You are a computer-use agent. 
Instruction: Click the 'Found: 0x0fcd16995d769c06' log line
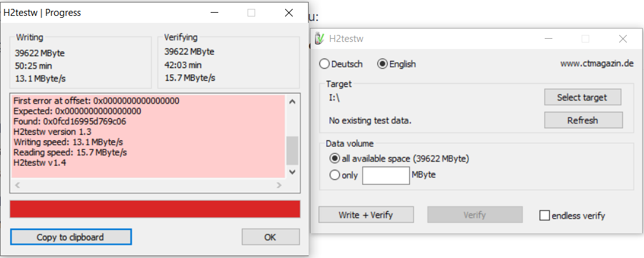point(69,121)
